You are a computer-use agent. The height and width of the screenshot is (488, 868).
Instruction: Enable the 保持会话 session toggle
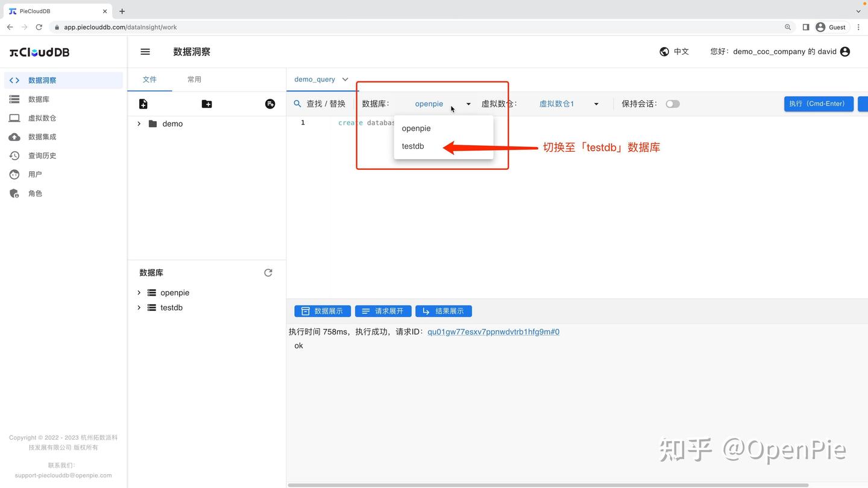pyautogui.click(x=672, y=104)
